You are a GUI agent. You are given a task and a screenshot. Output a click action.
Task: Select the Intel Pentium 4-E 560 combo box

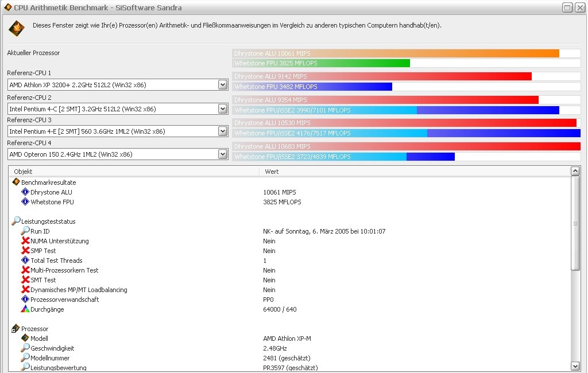click(118, 131)
